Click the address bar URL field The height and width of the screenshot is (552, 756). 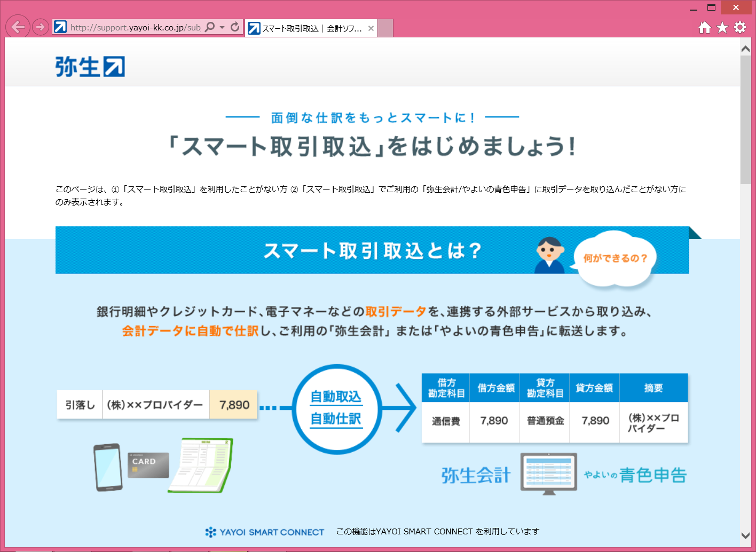(136, 27)
